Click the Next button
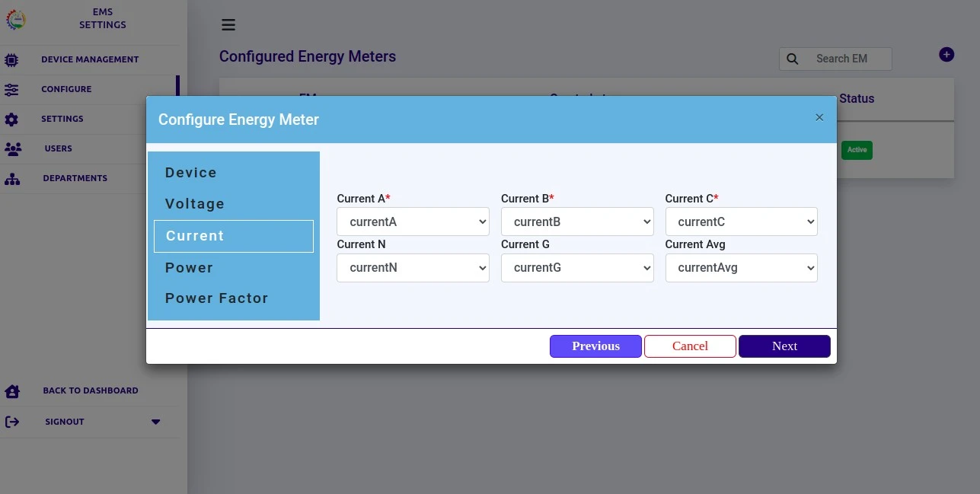This screenshot has width=980, height=494. pyautogui.click(x=784, y=346)
